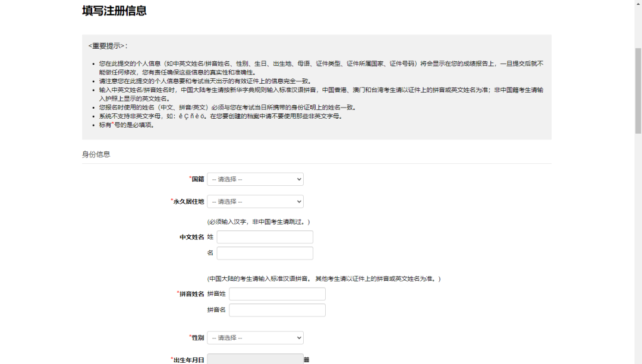
Task: Click the 身份信息 section heading
Action: click(x=96, y=153)
